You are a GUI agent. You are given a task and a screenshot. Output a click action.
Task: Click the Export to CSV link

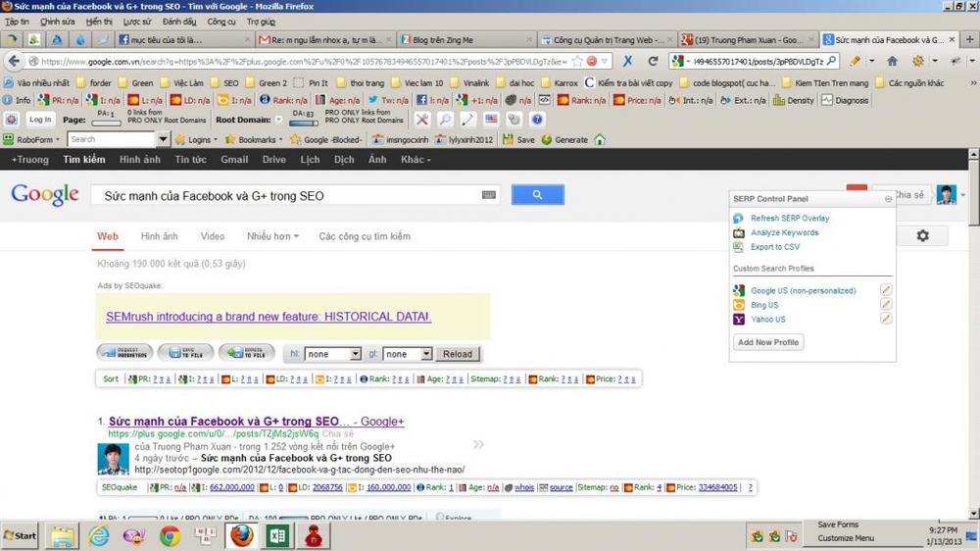775,247
